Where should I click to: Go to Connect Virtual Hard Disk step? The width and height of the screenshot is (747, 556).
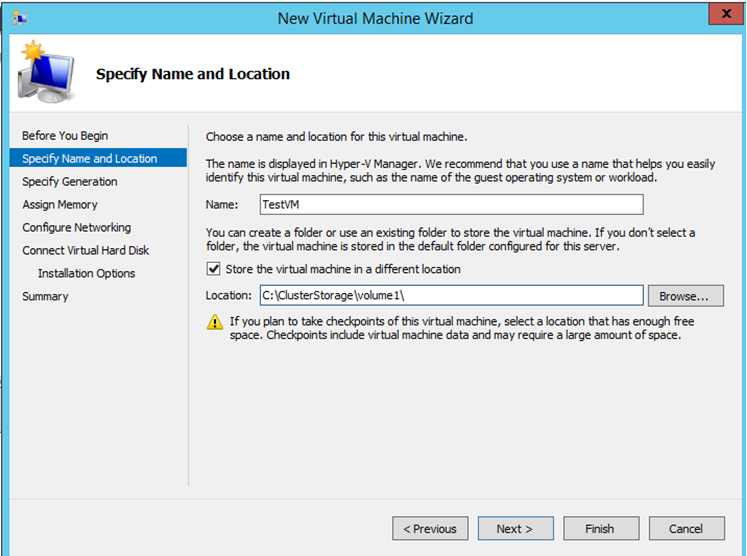point(85,250)
